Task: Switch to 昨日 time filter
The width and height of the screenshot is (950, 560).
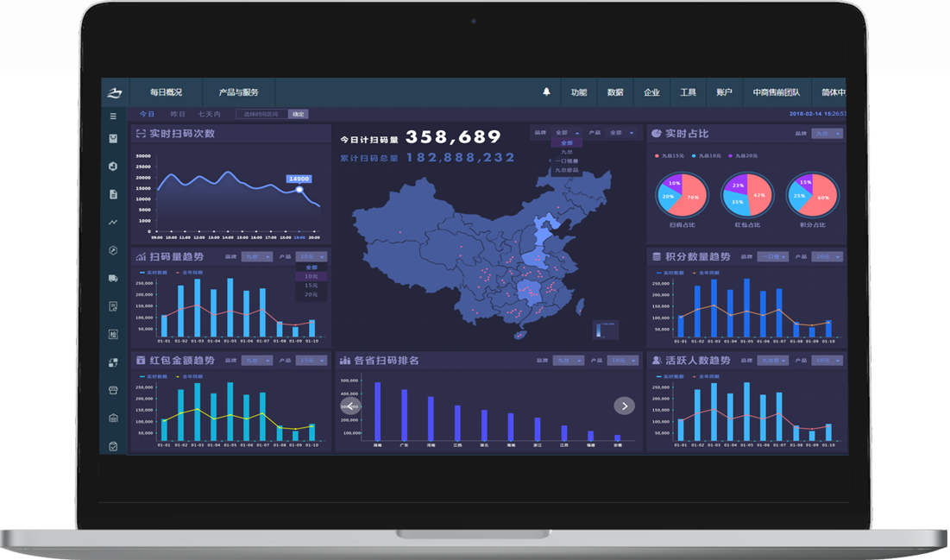Action: click(178, 114)
